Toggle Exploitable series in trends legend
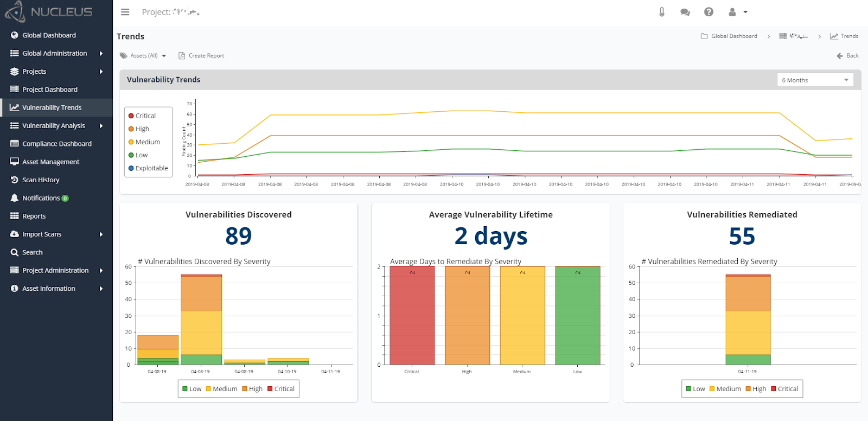 (x=148, y=168)
